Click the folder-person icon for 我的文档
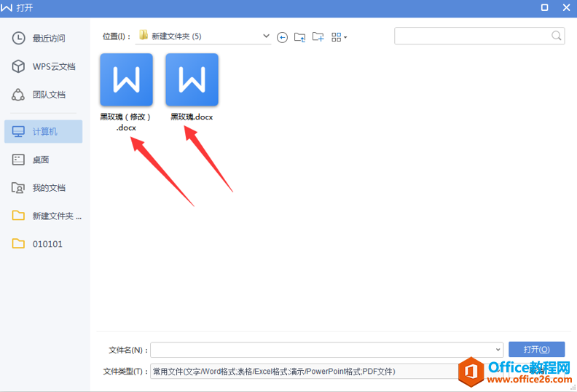The image size is (577, 392). pos(18,188)
